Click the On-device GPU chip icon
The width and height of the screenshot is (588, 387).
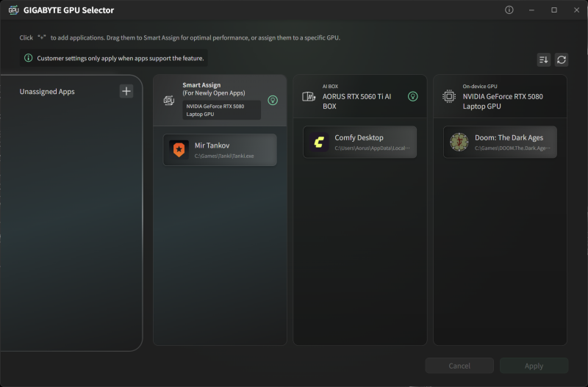point(449,96)
